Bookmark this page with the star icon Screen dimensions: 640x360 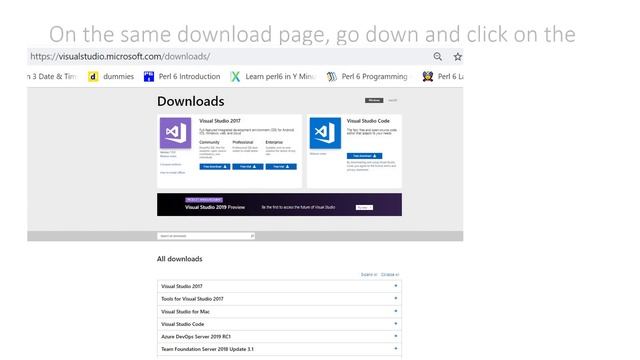pyautogui.click(x=458, y=57)
